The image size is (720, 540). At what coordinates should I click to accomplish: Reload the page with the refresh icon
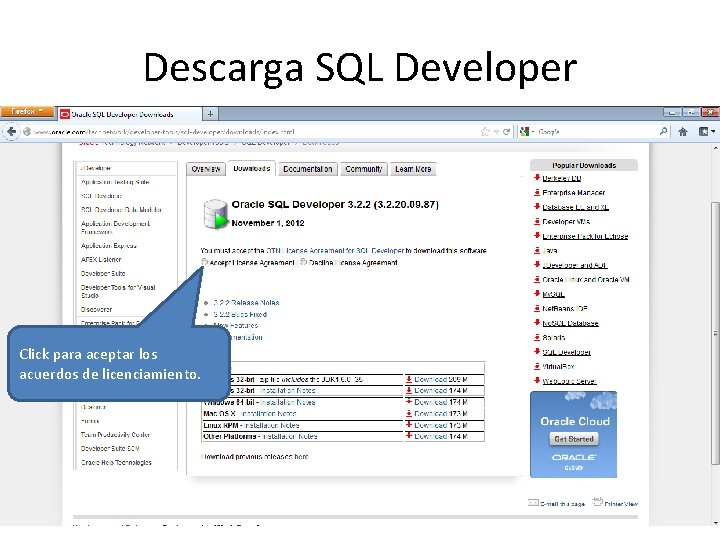tap(506, 132)
